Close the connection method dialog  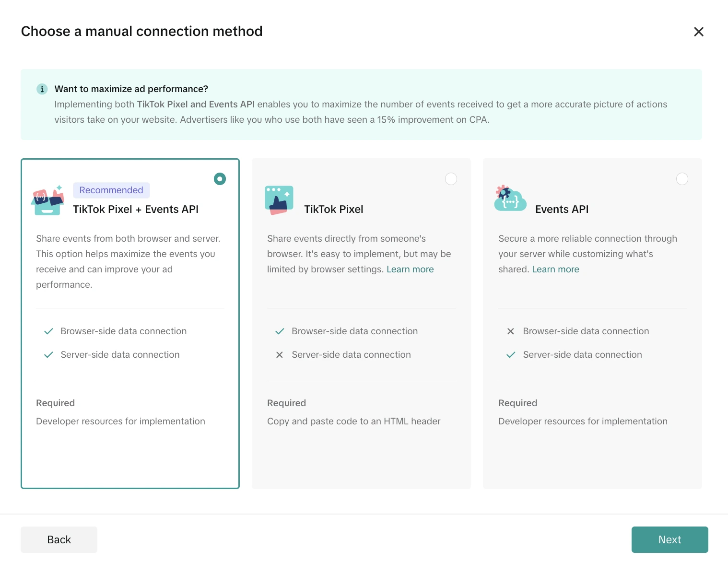click(x=699, y=32)
